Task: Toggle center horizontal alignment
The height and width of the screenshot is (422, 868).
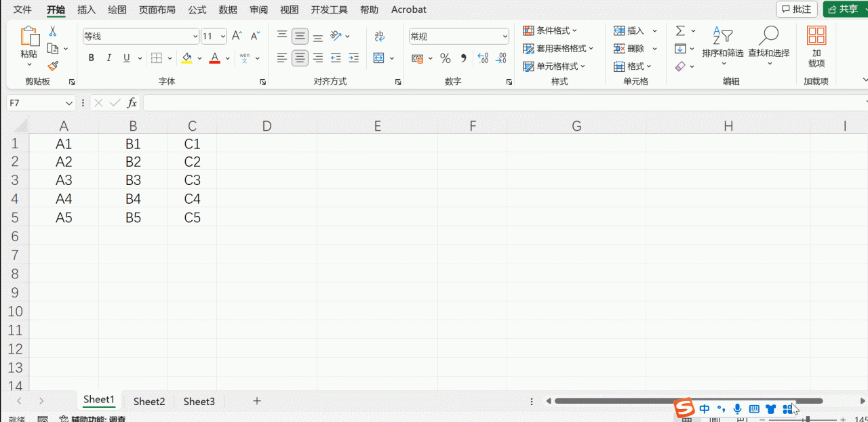Action: coord(300,58)
